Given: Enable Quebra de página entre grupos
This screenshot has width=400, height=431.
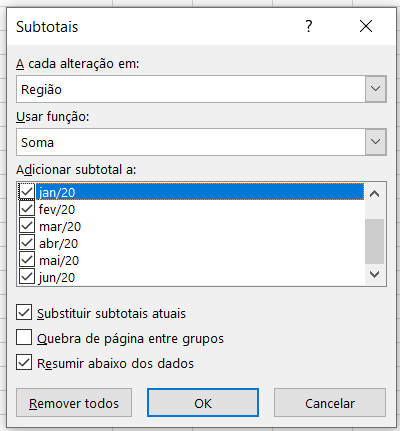Looking at the screenshot, I should [x=24, y=337].
